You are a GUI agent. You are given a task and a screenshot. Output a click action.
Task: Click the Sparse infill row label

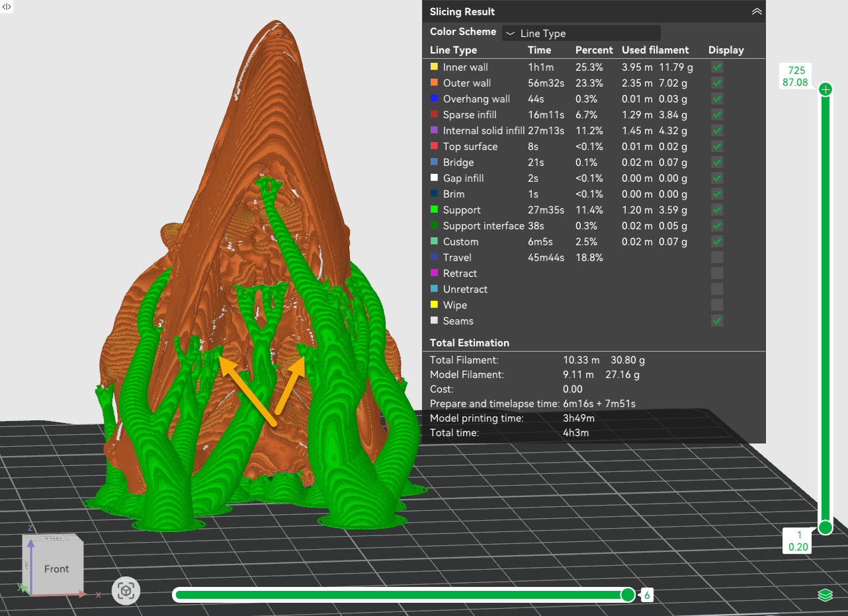[470, 114]
